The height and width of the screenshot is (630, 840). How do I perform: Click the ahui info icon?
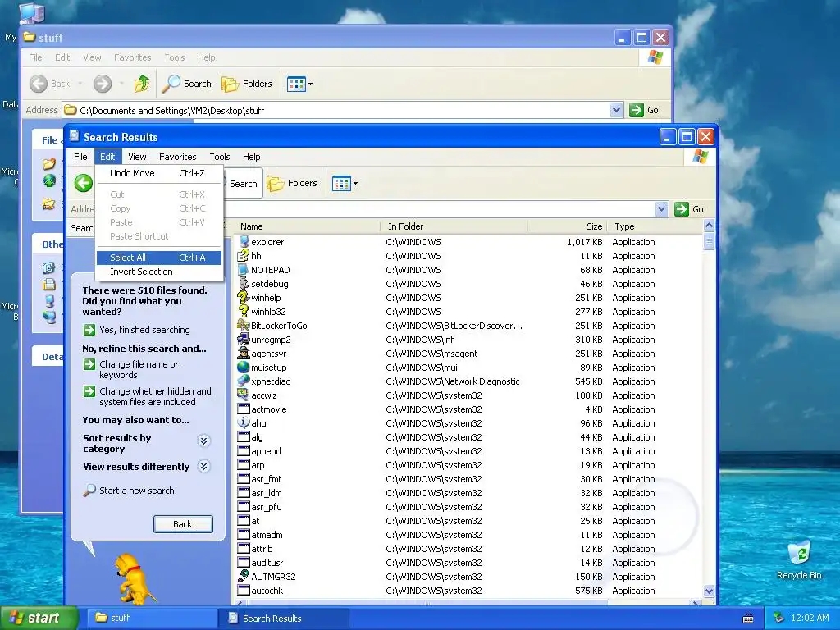pyautogui.click(x=244, y=422)
